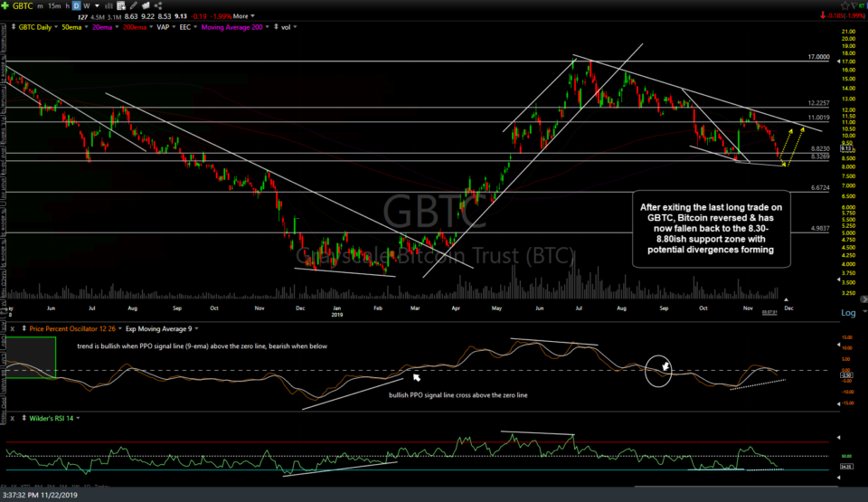This screenshot has width=868, height=502.
Task: Select the daily 'D' timeframe
Action: point(76,6)
